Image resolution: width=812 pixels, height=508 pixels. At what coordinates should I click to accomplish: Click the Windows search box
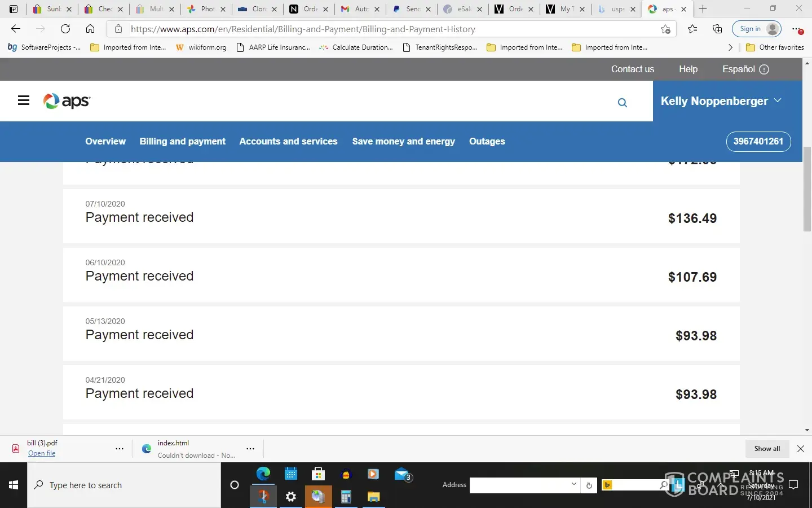(x=124, y=485)
